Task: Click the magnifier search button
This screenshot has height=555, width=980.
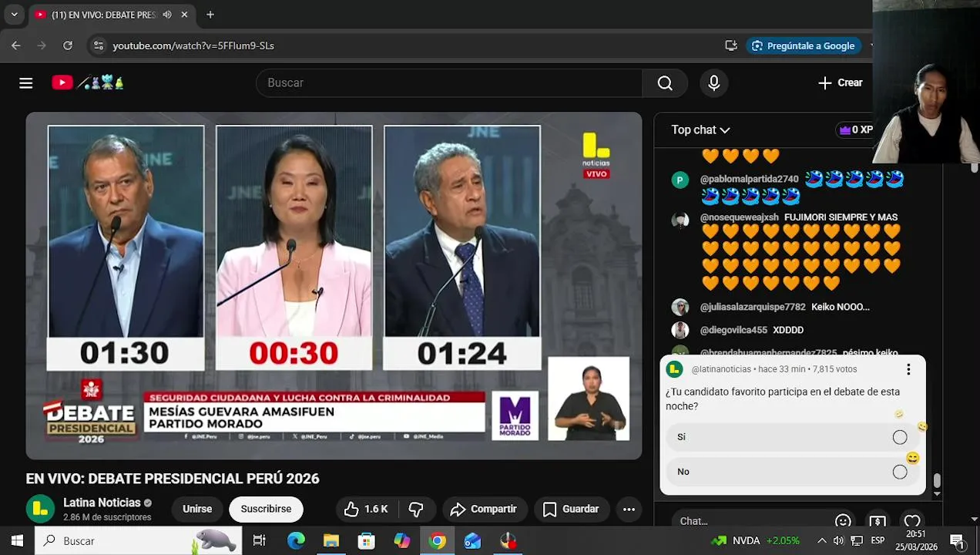Action: 665,82
